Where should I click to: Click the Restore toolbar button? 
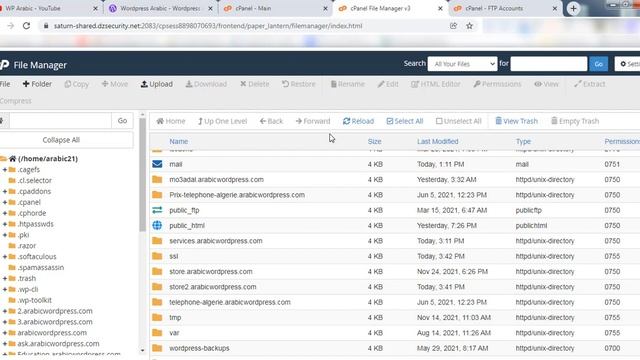click(x=299, y=84)
